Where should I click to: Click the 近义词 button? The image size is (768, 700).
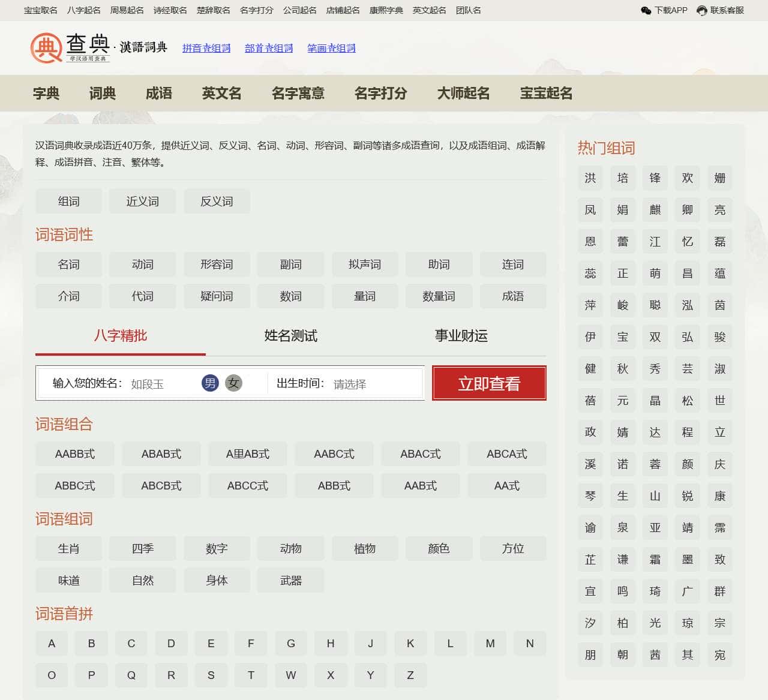click(143, 202)
